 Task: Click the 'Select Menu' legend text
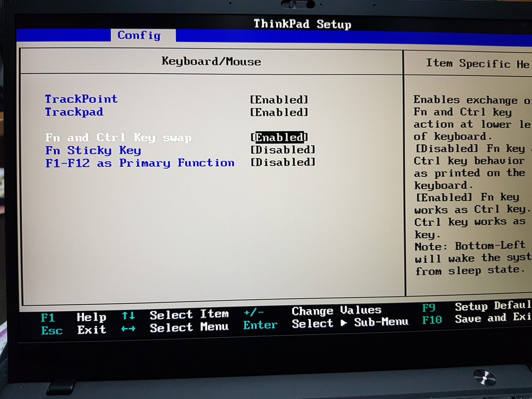click(189, 328)
